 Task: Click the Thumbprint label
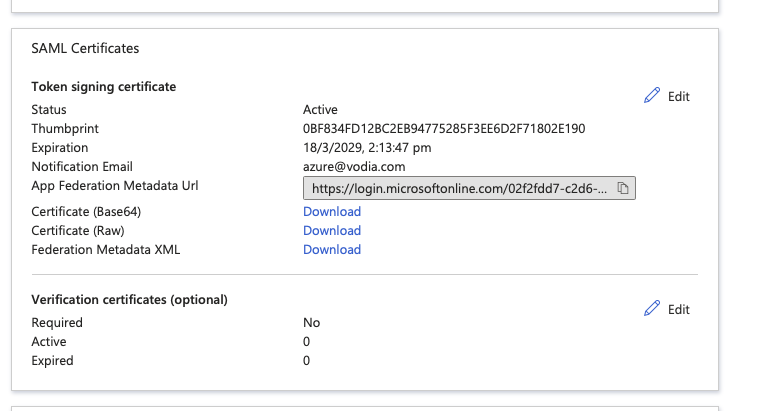[65, 129]
